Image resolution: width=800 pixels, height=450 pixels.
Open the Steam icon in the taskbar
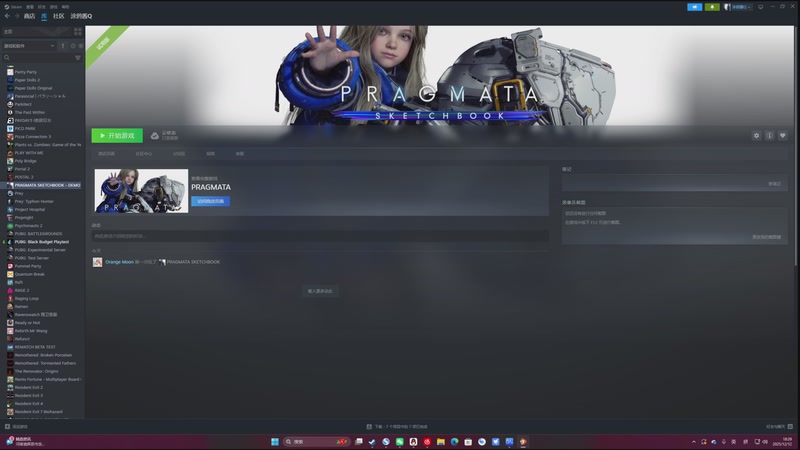pyautogui.click(x=372, y=442)
